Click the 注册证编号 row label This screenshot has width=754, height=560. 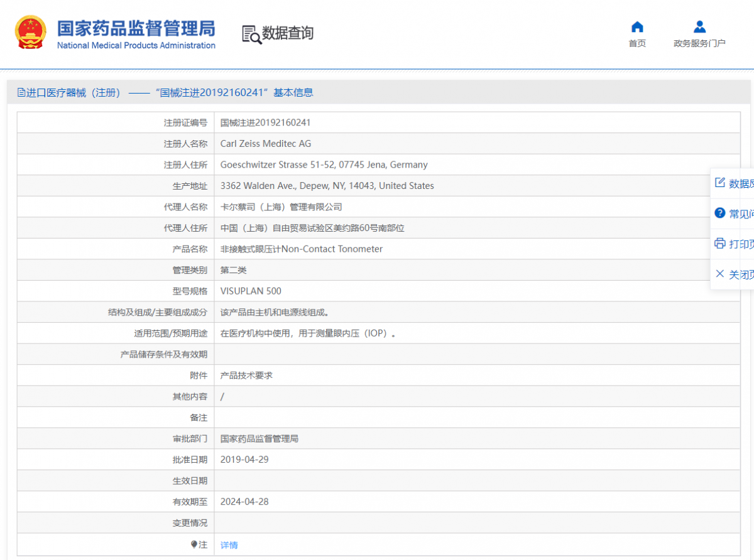pyautogui.click(x=185, y=123)
